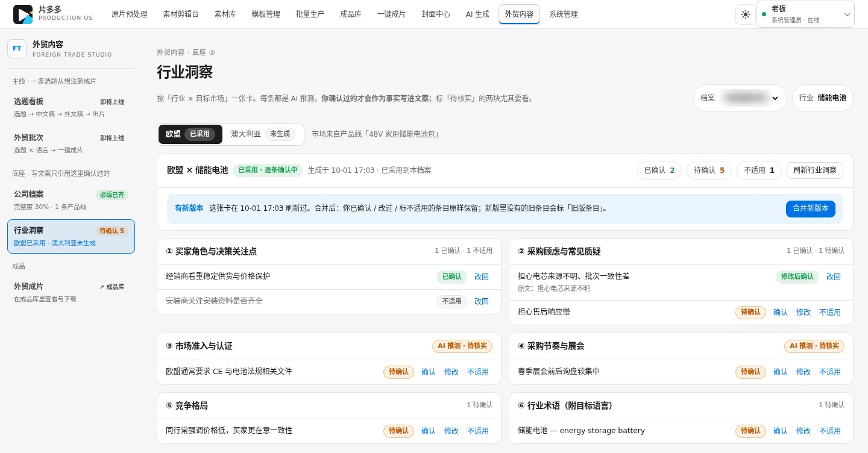This screenshot has width=868, height=453.
Task: Open 外贸成片 sidebar link to 成品库
Action: [71, 293]
